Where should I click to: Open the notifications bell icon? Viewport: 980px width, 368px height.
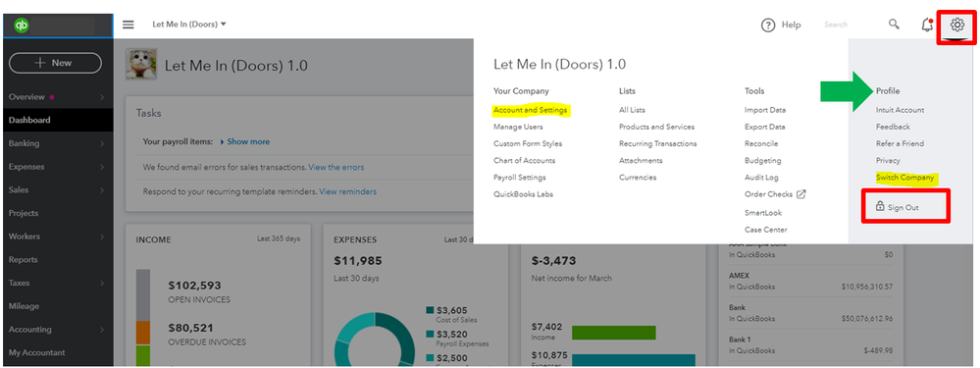coord(927,25)
